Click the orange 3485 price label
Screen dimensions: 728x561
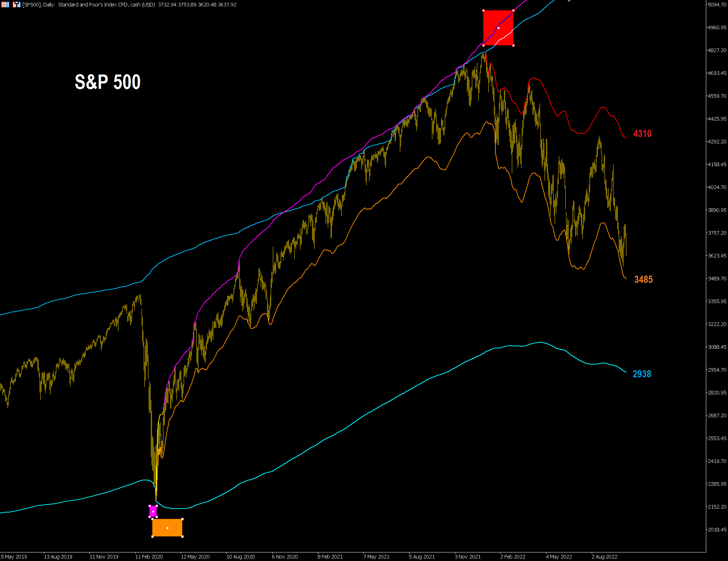click(x=643, y=280)
